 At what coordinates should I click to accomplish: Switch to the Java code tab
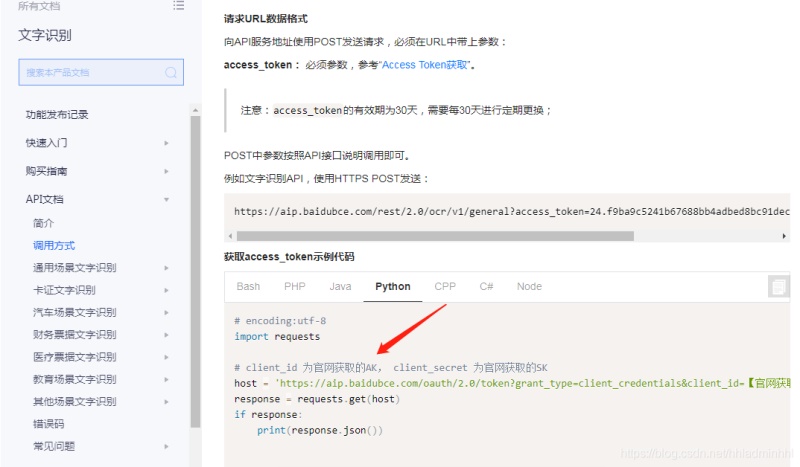(340, 286)
